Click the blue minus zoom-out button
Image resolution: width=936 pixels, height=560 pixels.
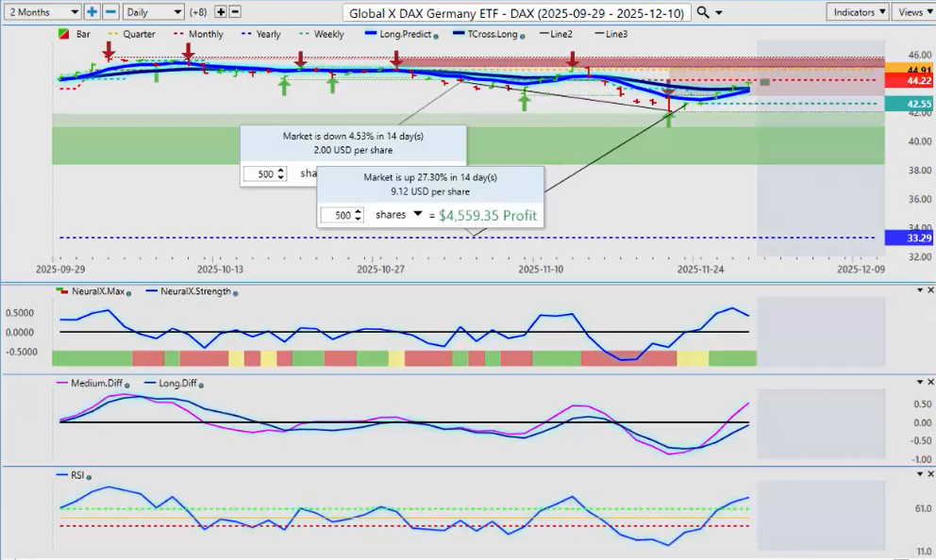tap(109, 12)
